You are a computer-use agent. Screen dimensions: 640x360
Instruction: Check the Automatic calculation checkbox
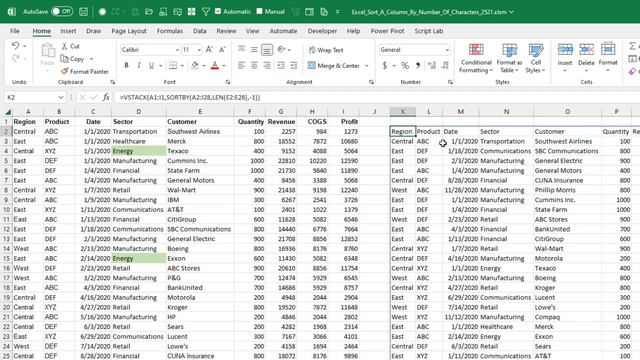218,11
